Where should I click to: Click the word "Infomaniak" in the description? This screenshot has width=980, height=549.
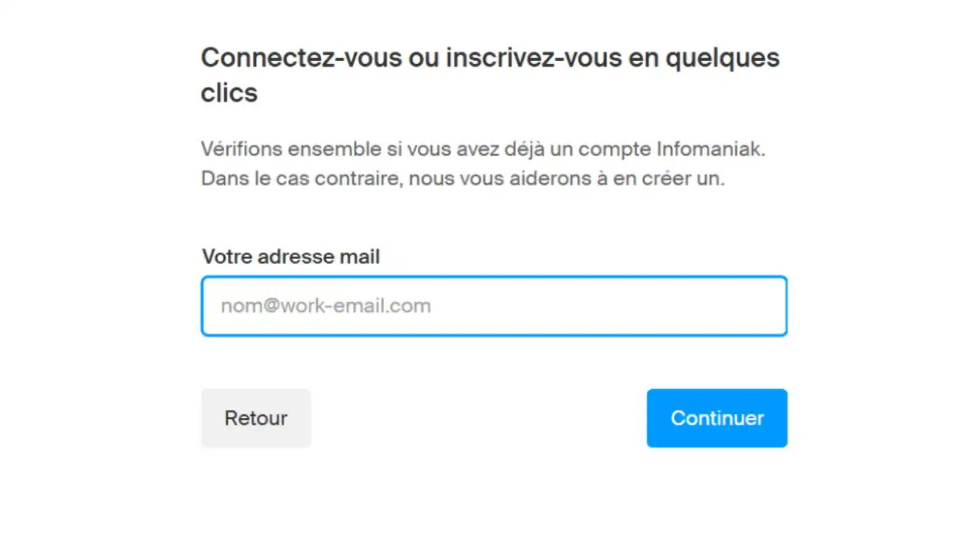click(x=710, y=149)
